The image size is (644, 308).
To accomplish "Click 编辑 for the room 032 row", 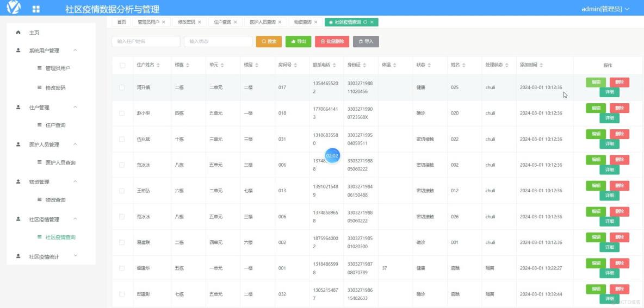I will point(596,289).
